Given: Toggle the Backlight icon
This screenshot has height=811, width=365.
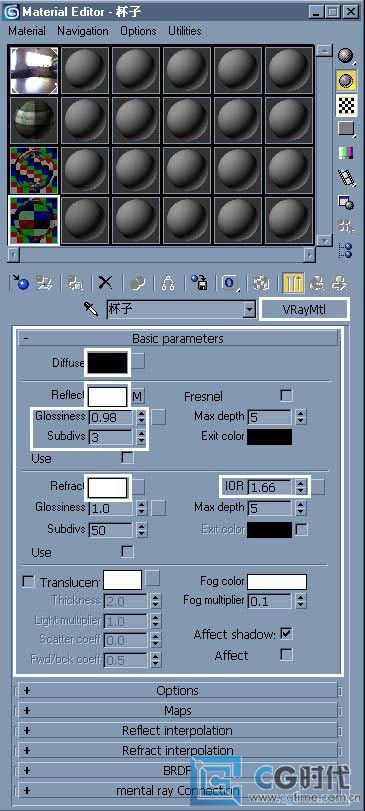Looking at the screenshot, I should tap(345, 80).
